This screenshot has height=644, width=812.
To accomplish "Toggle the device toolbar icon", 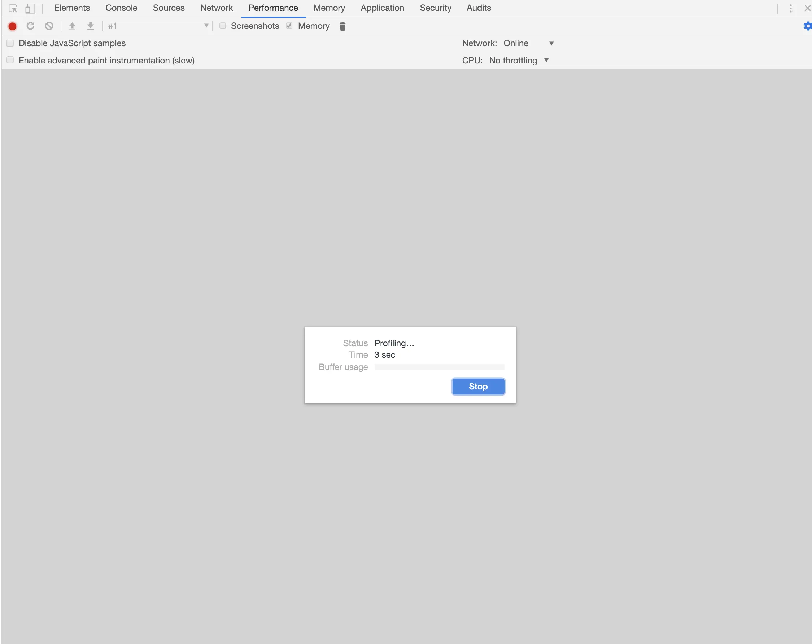I will [x=30, y=8].
